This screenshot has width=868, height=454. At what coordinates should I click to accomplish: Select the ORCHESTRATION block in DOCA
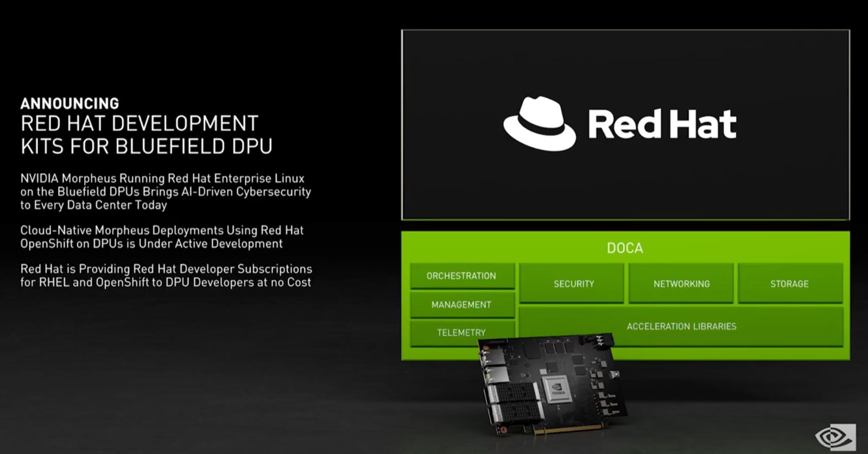coord(462,276)
